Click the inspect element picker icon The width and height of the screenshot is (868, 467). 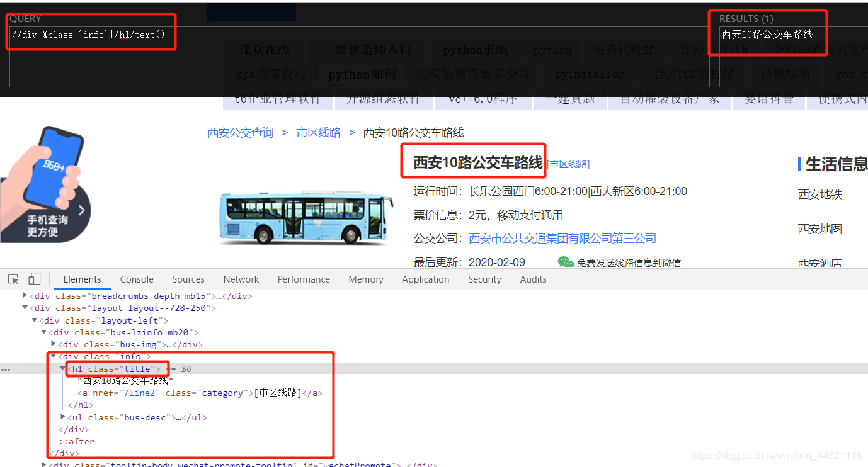coord(14,279)
